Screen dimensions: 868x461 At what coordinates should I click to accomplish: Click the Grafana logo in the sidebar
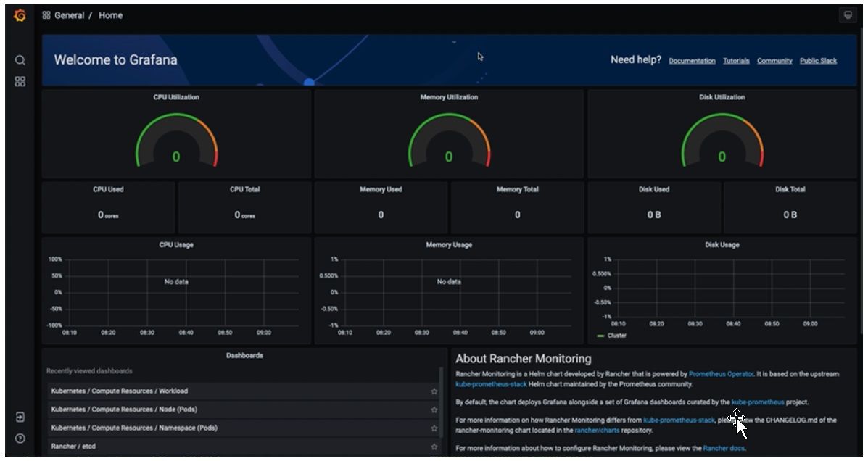point(20,15)
